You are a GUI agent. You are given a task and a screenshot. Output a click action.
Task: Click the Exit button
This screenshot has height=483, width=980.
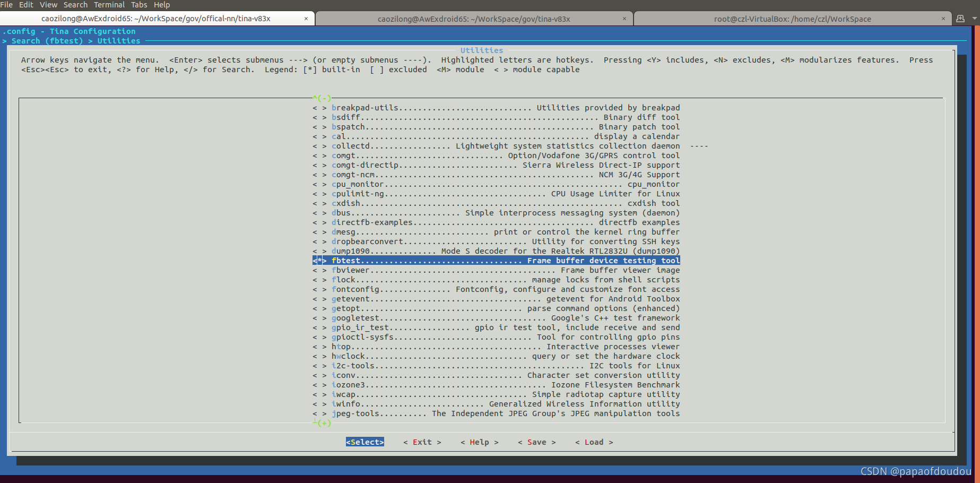422,442
